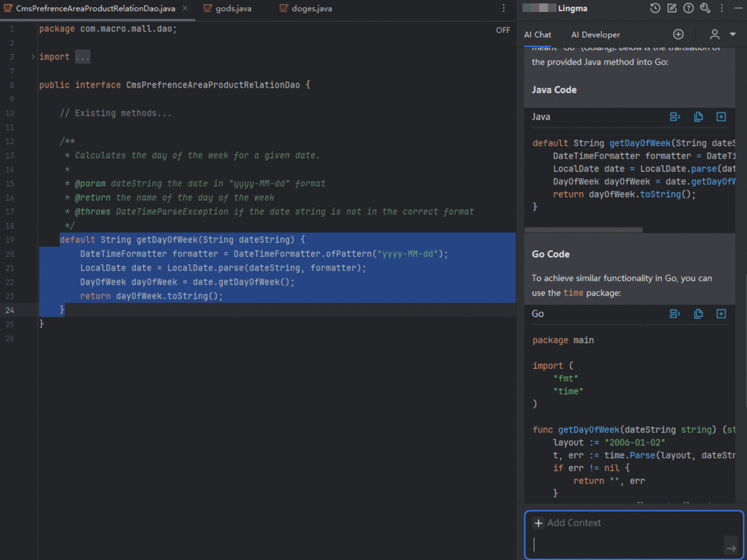The height and width of the screenshot is (560, 747).
Task: Copy the Go code block
Action: click(698, 314)
